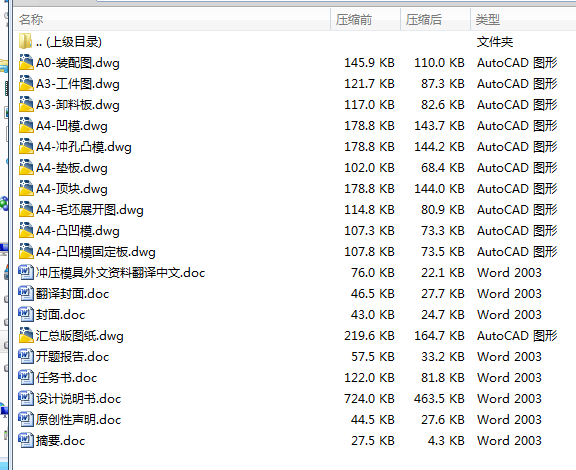This screenshot has height=470, width=576.
Task: Click the 4.3 KB compressed size
Action: [x=446, y=440]
